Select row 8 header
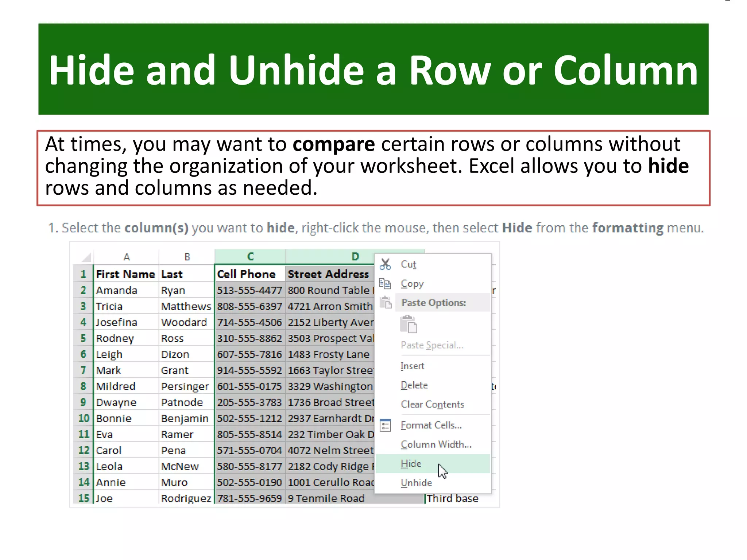Screen dimensions: 747x560 click(84, 386)
